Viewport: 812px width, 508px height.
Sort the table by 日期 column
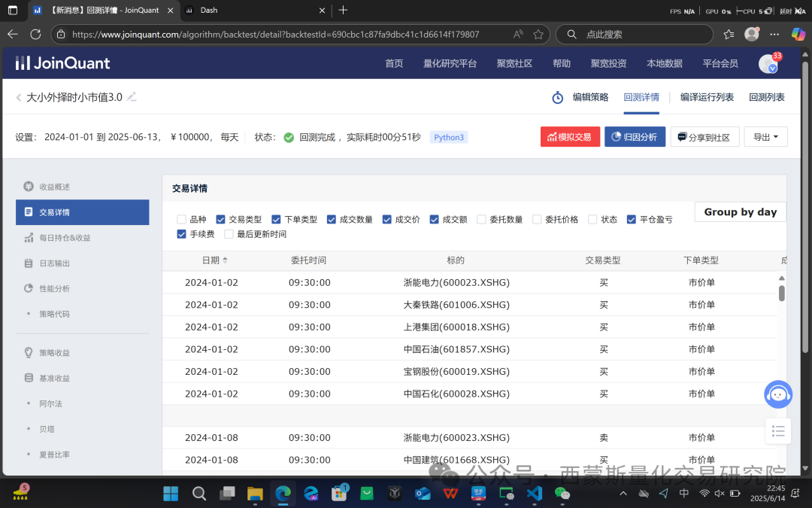click(214, 260)
